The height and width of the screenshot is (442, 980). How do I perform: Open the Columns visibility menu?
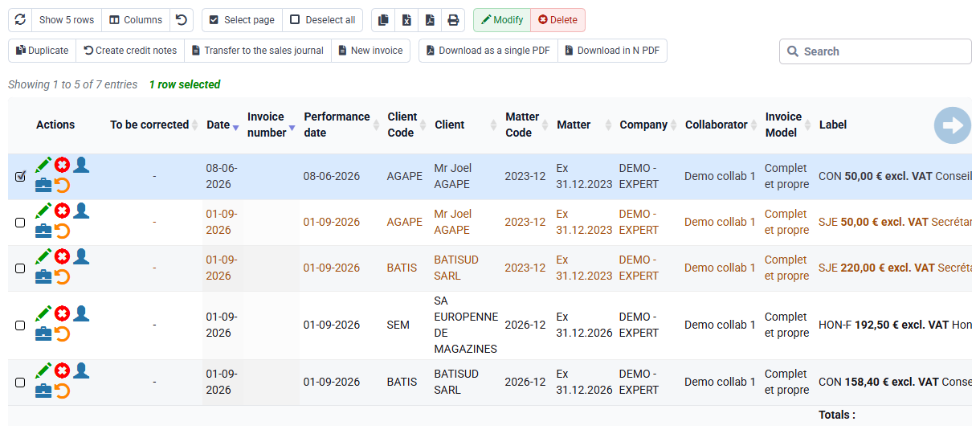click(x=136, y=20)
